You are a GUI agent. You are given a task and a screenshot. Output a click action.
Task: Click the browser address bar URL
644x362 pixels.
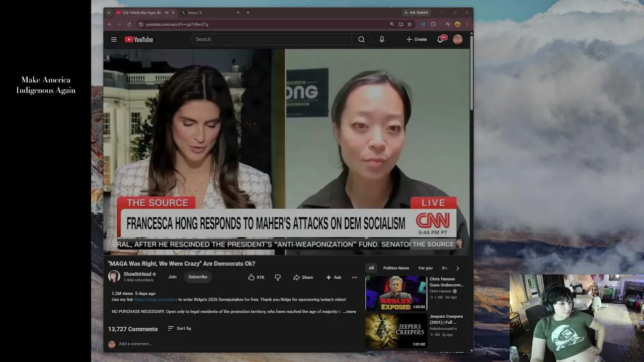pos(177,24)
